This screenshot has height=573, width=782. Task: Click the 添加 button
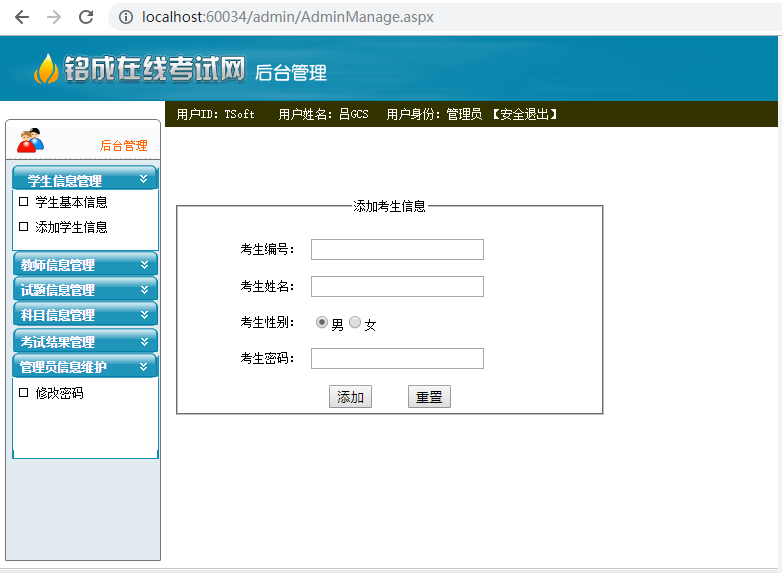(350, 396)
